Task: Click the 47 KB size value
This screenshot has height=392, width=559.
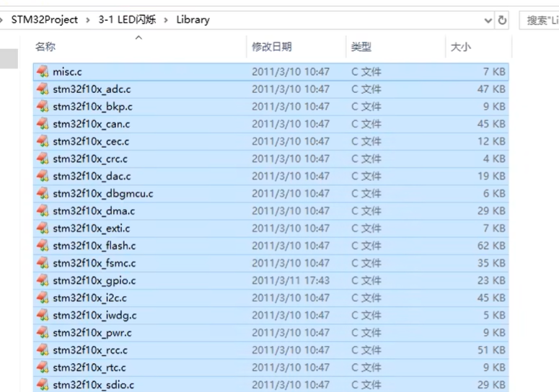Action: pyautogui.click(x=491, y=89)
